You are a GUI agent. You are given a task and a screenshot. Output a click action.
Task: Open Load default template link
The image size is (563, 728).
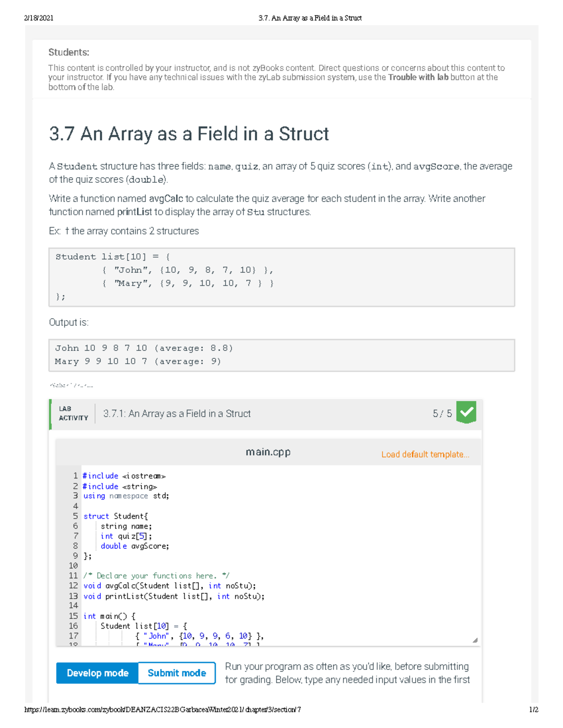click(425, 454)
